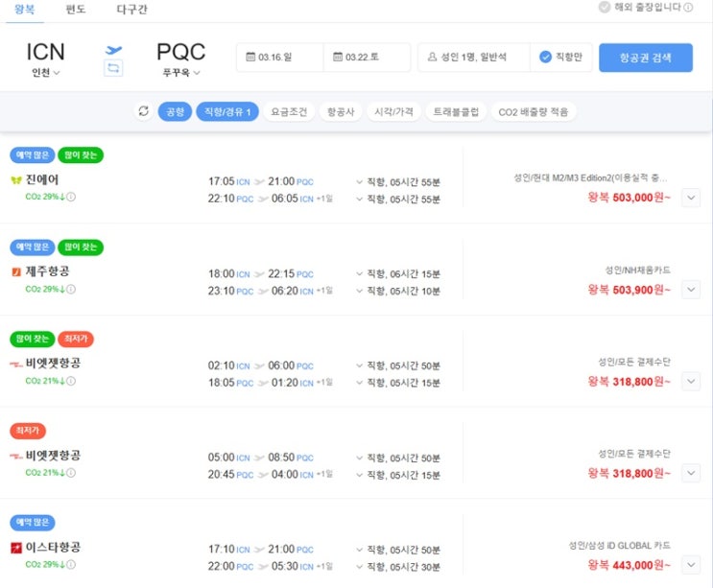Expand fare details for 이스타항공 443,000원

point(691,565)
